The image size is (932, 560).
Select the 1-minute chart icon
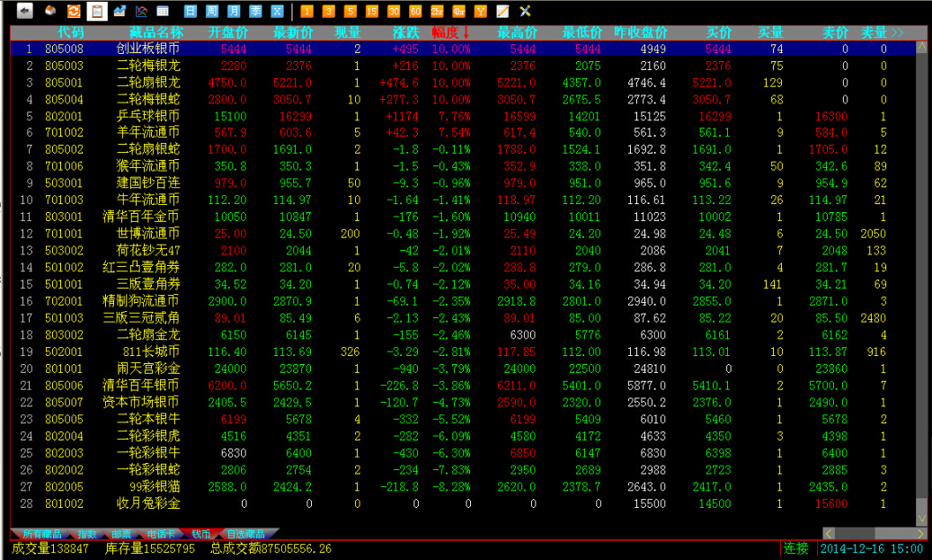tap(306, 11)
